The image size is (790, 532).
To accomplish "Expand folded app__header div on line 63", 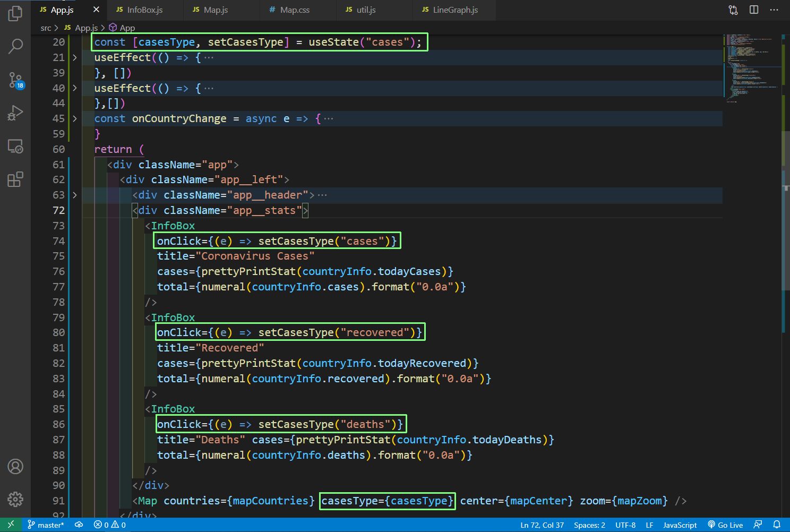I will [75, 195].
